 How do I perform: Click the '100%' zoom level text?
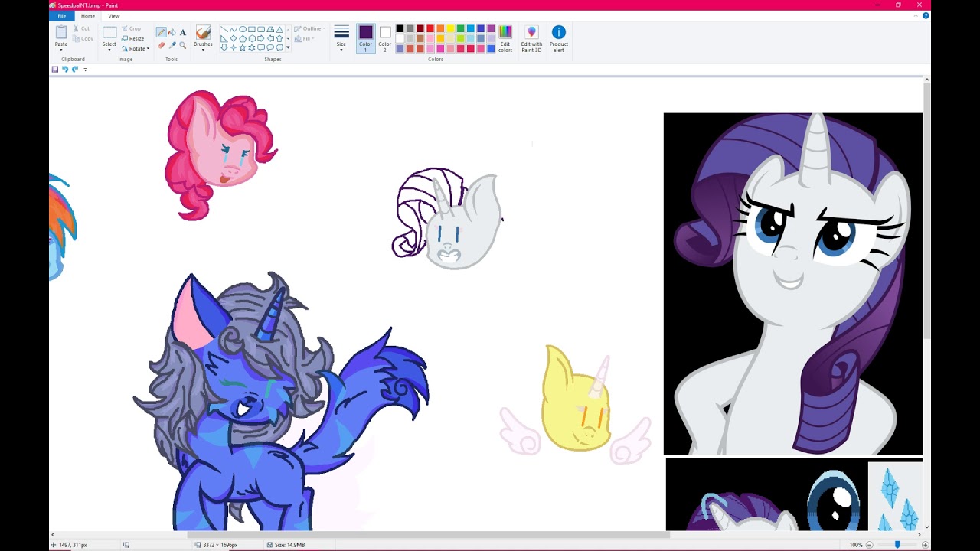pos(856,545)
